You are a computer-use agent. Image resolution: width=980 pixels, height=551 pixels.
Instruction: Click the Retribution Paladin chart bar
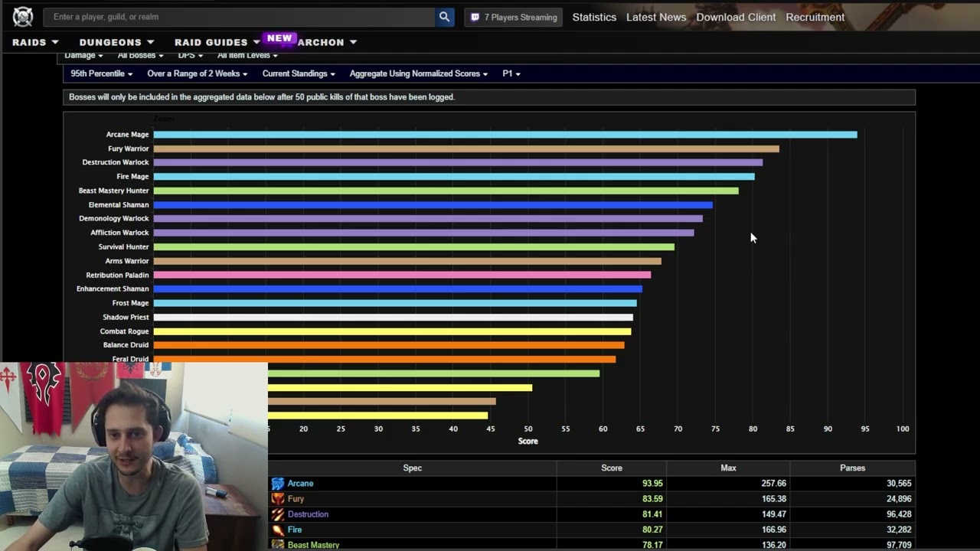point(402,275)
